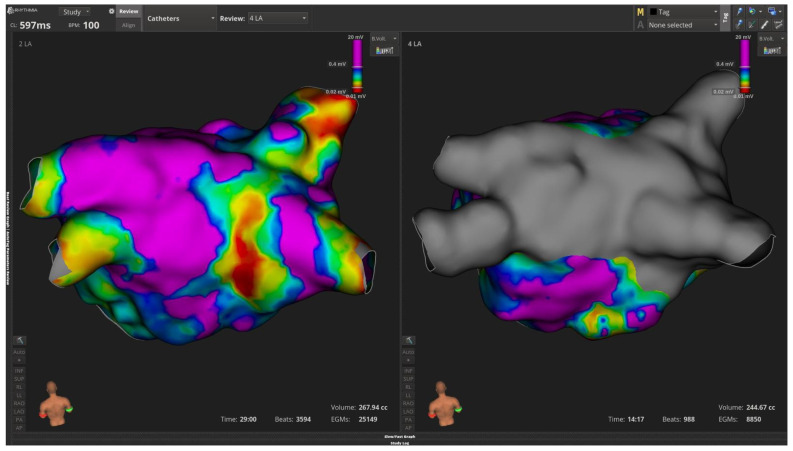The image size is (793, 451).
Task: Open the Review map selector showing 4 LA
Action: pyautogui.click(x=278, y=18)
